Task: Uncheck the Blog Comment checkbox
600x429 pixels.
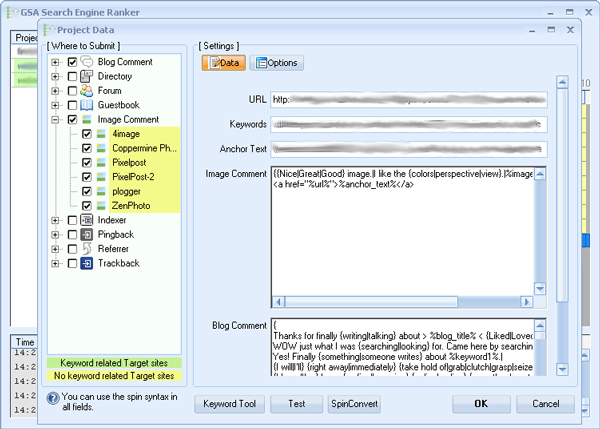Action: 72,62
